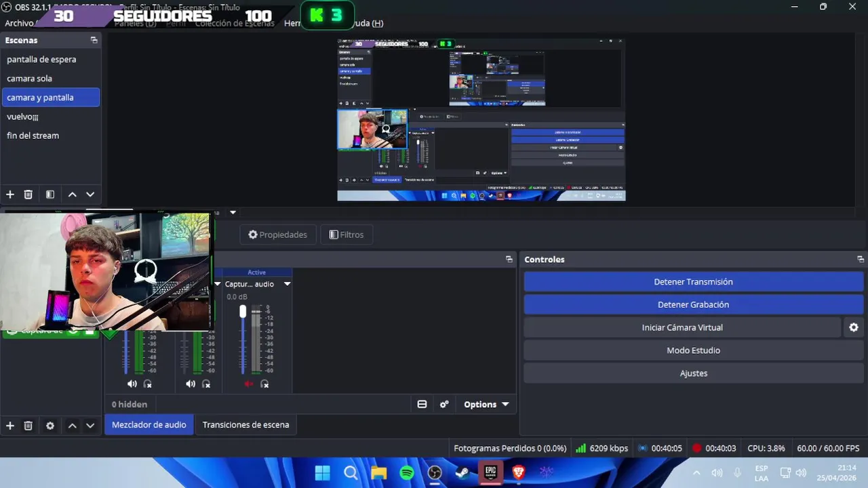The image size is (868, 488).
Task: Pop out the Controles dock panel
Action: coord(861,260)
